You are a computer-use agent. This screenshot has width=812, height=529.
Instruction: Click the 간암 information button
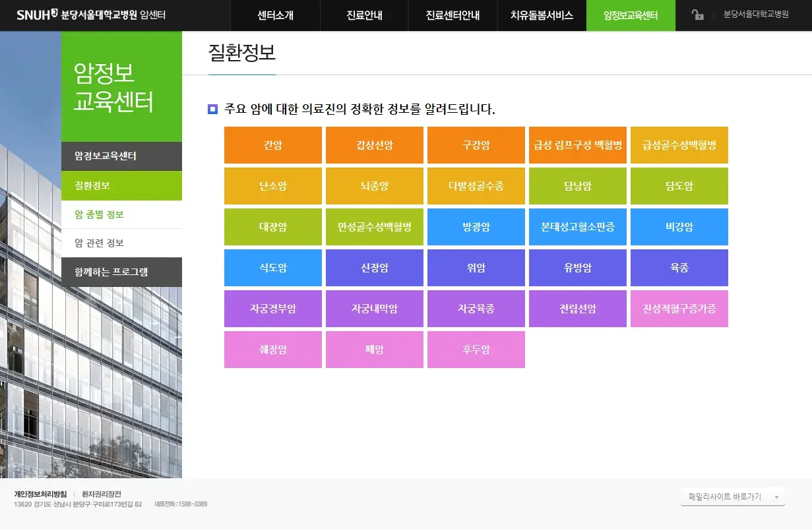tap(272, 144)
